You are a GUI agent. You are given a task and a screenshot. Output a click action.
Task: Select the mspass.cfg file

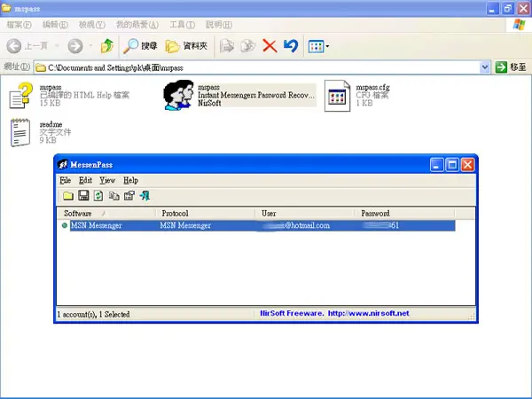click(x=357, y=96)
